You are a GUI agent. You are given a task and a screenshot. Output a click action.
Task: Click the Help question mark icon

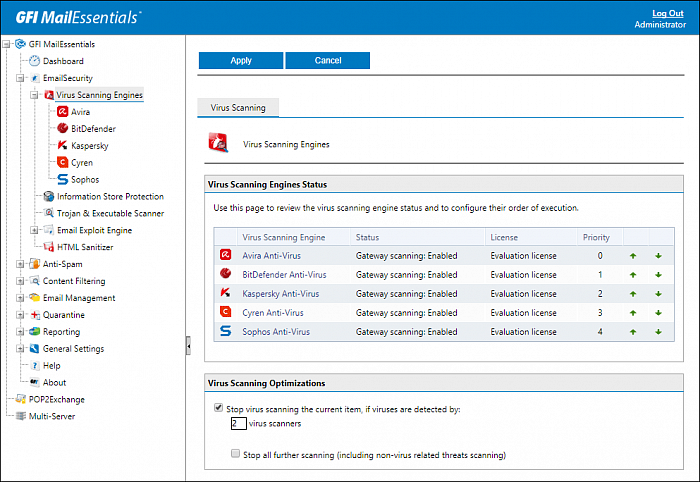coord(35,366)
